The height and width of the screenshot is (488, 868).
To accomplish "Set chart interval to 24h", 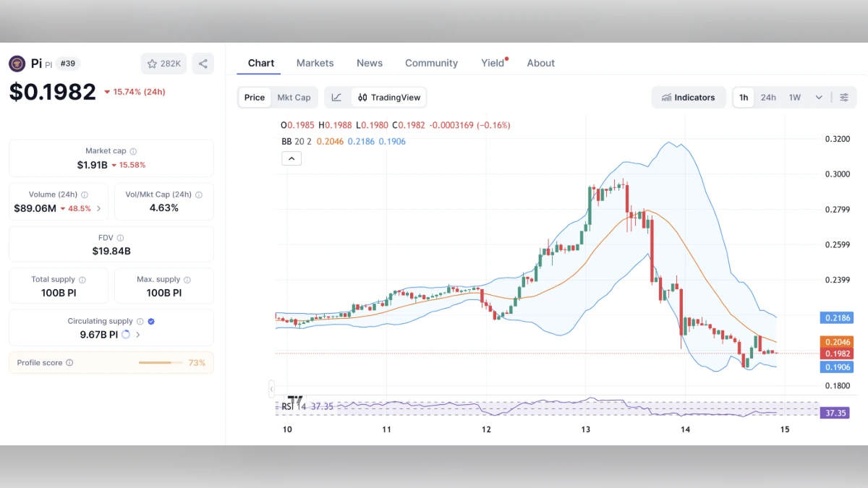I will point(768,98).
